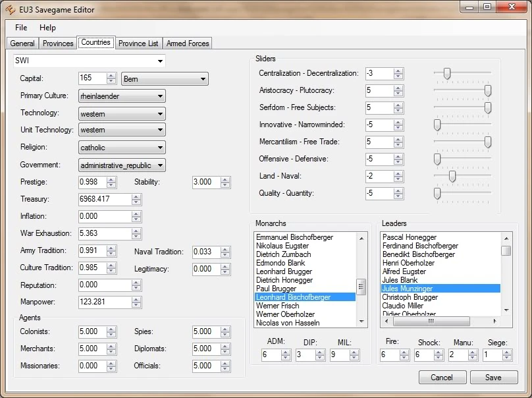This screenshot has height=398, width=532.
Task: Switch to the Provinces tab
Action: 58,43
